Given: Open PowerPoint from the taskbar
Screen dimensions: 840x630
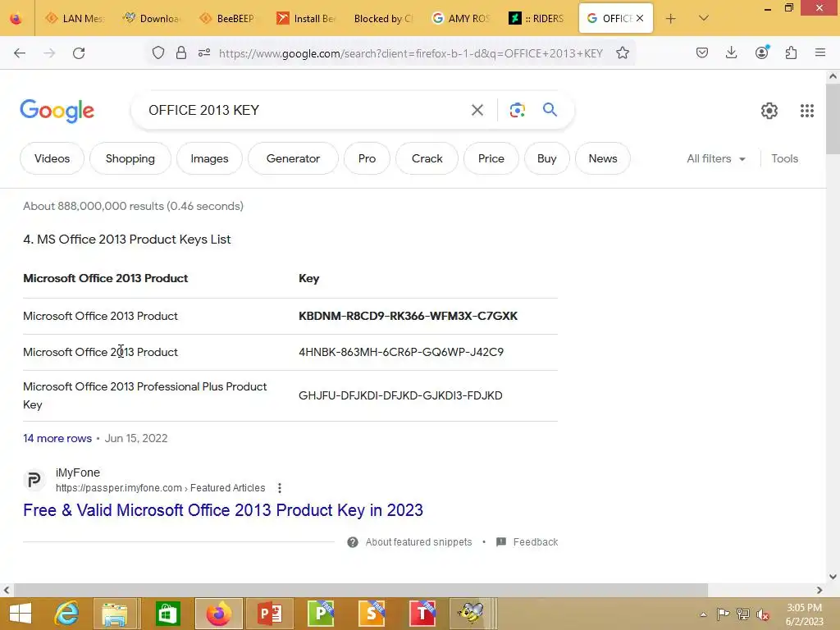Looking at the screenshot, I should 269,614.
